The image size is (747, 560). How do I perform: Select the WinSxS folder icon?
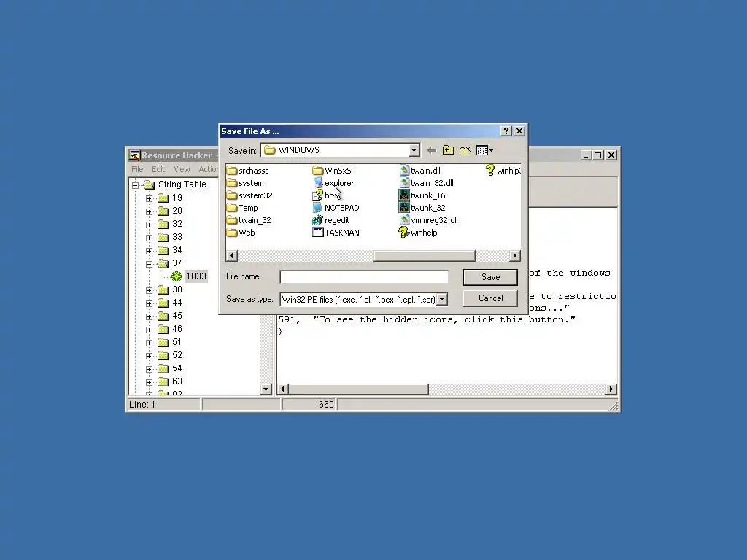(x=318, y=171)
